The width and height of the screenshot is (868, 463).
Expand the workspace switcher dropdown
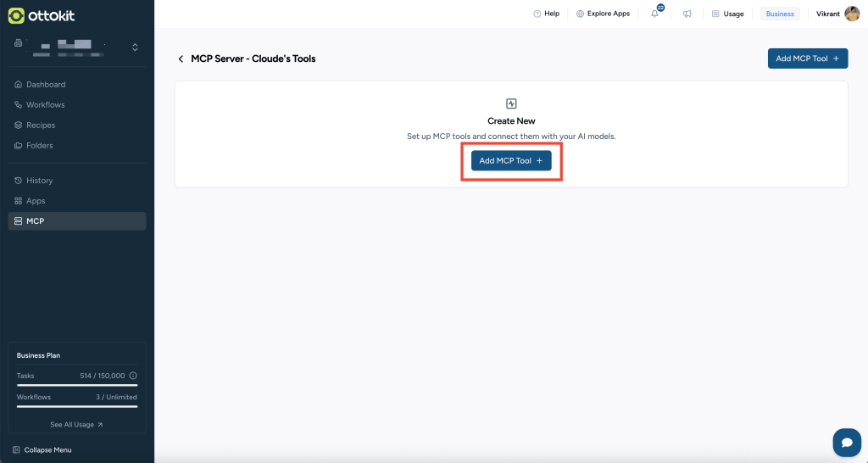[135, 47]
